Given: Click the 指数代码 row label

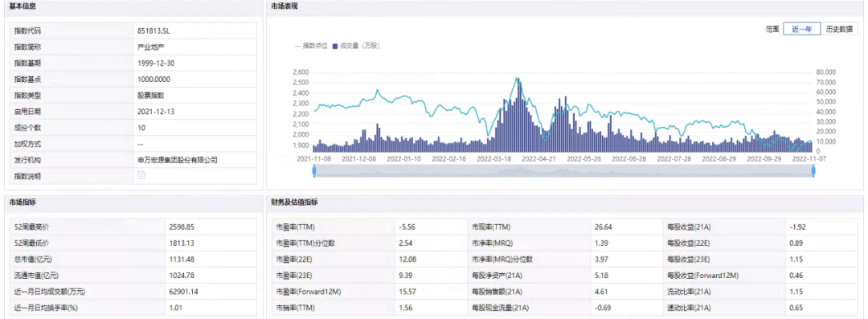Looking at the screenshot, I should tap(27, 31).
